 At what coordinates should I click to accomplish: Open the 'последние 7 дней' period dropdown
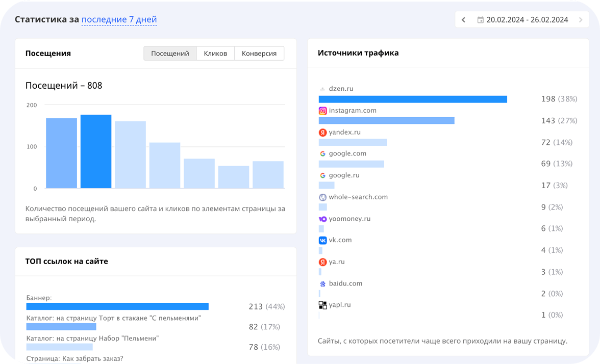pyautogui.click(x=119, y=20)
